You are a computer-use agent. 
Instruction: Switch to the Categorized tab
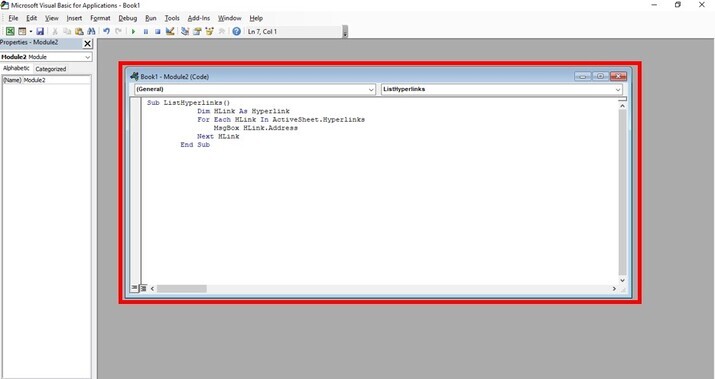coord(51,69)
